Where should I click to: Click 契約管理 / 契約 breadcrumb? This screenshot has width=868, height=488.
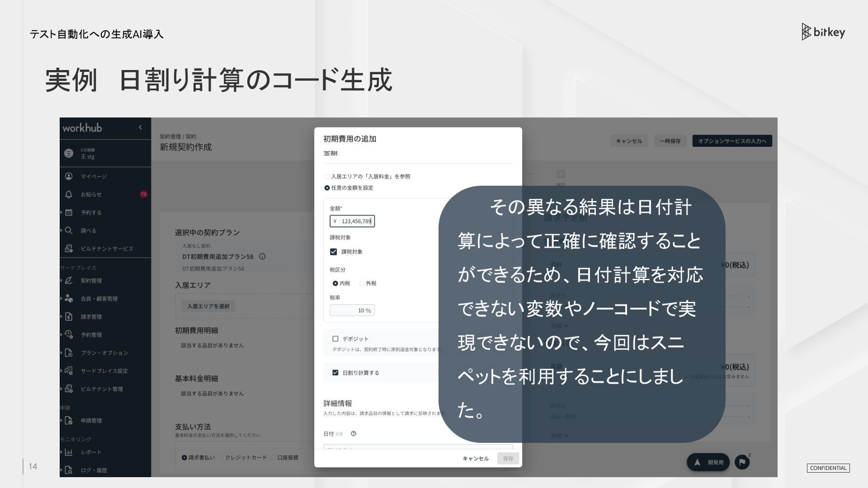[x=178, y=136]
